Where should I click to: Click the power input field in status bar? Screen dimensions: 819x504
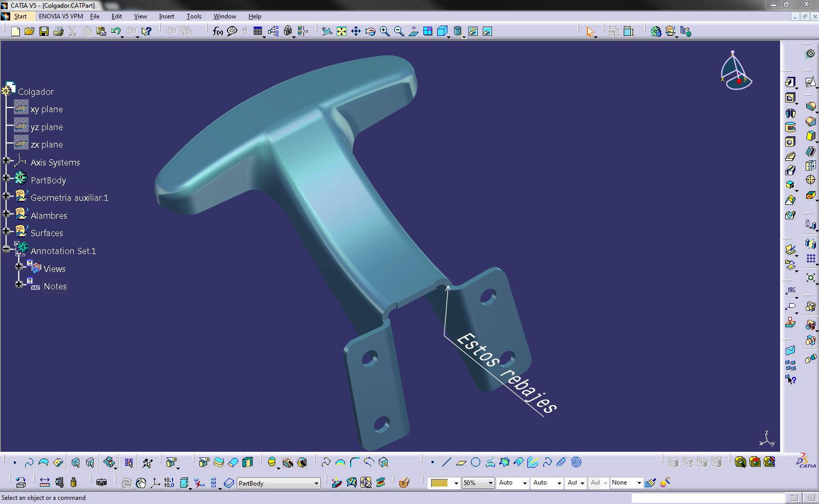(708, 498)
